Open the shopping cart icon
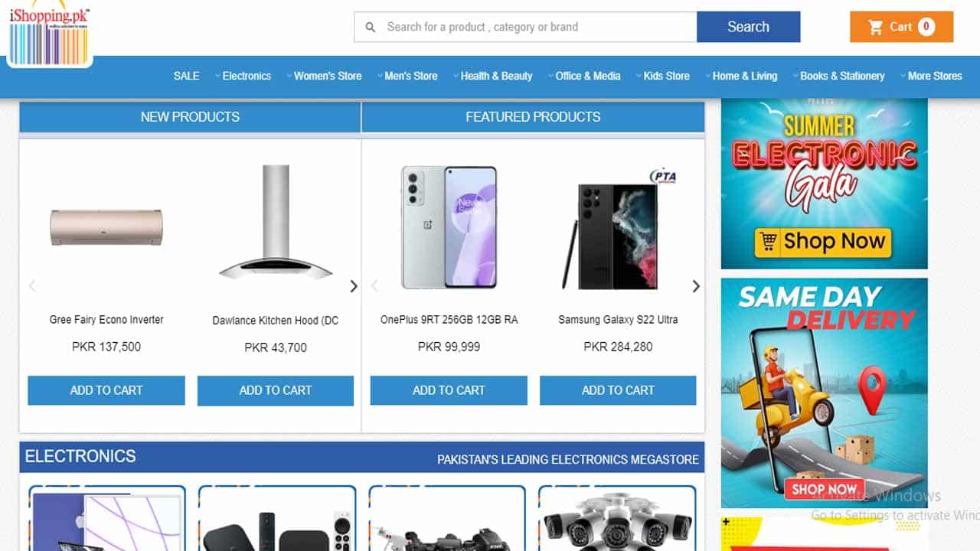The height and width of the screenshot is (551, 980). point(876,28)
